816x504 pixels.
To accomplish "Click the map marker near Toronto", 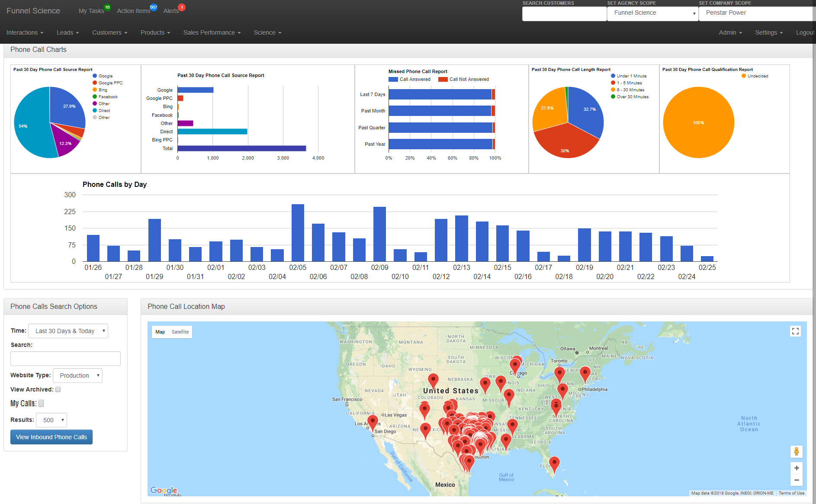I will pos(559,375).
